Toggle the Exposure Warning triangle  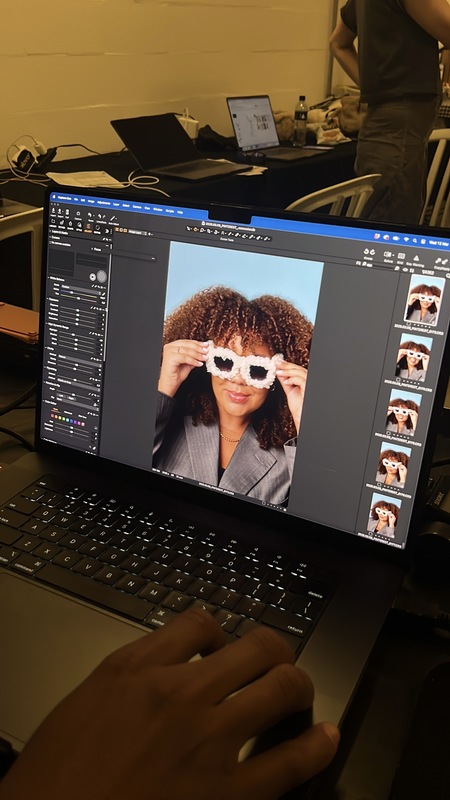pos(416,258)
